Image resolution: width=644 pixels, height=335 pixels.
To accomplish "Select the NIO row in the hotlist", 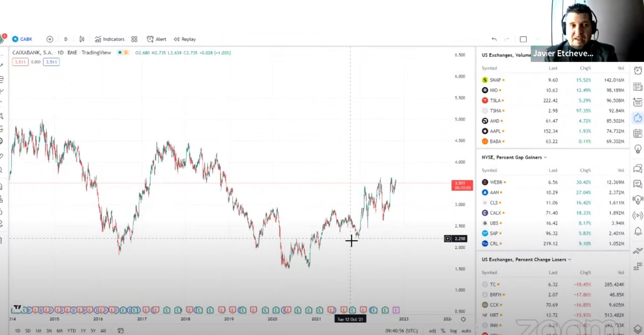I will 553,90.
